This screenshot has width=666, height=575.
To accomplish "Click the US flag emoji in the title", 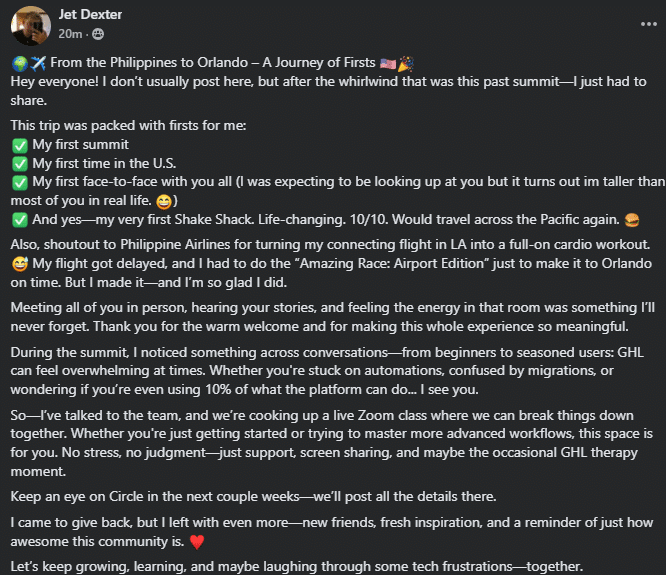I will 387,65.
